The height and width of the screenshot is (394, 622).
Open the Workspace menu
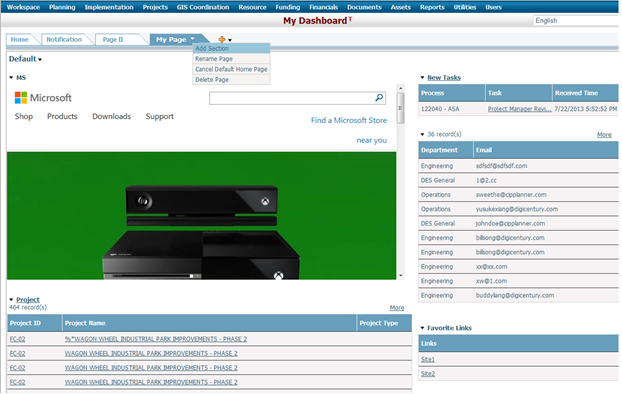[23, 7]
